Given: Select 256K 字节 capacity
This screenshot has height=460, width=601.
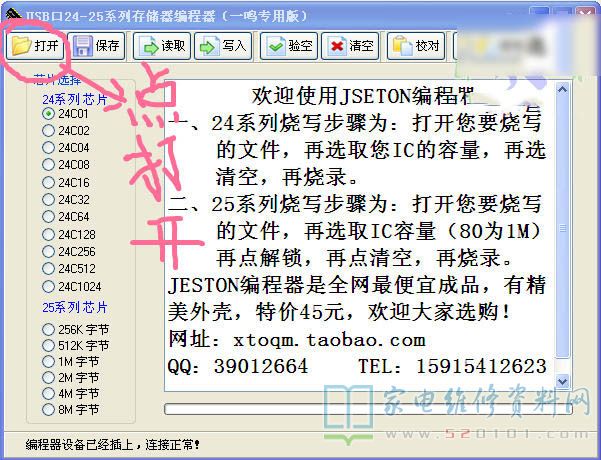Looking at the screenshot, I should coord(48,329).
